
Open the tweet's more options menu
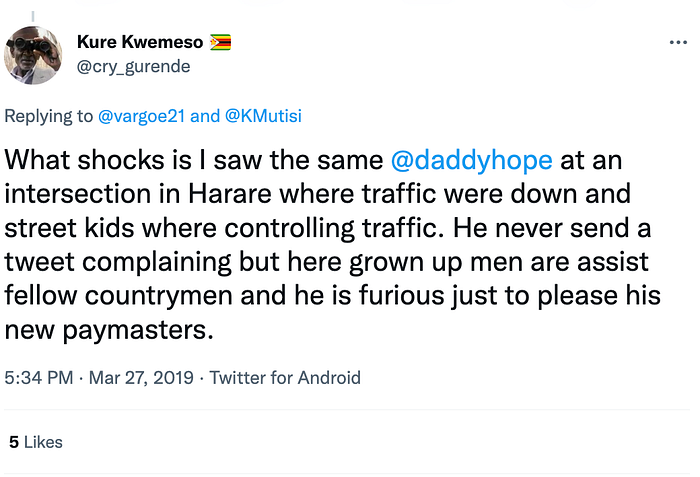coord(678,43)
